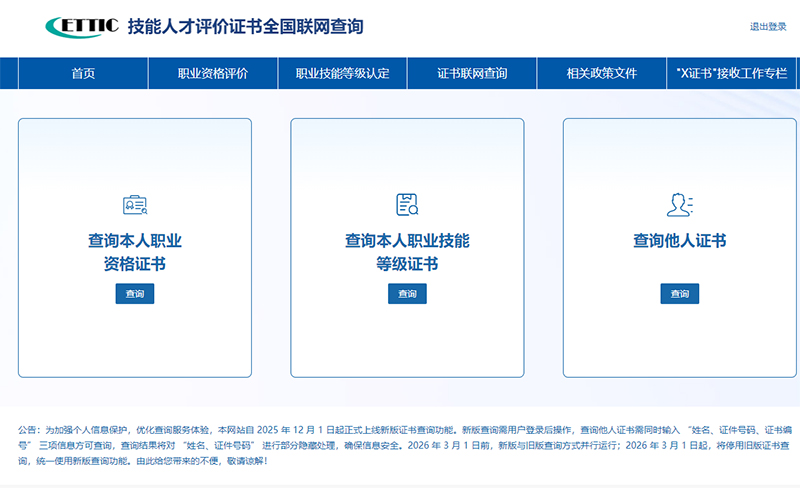Click the 公告 label starting the notice
The image size is (800, 488).
(x=29, y=427)
